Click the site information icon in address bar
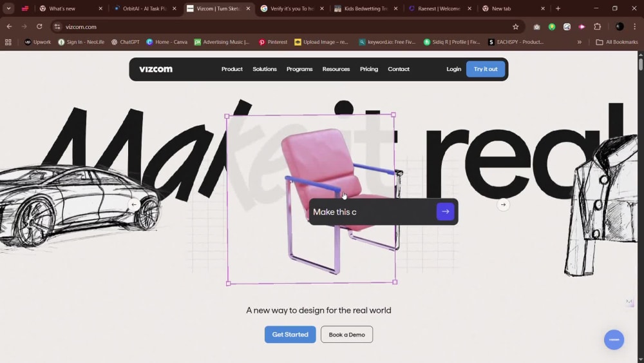This screenshot has height=363, width=644. 57,26
